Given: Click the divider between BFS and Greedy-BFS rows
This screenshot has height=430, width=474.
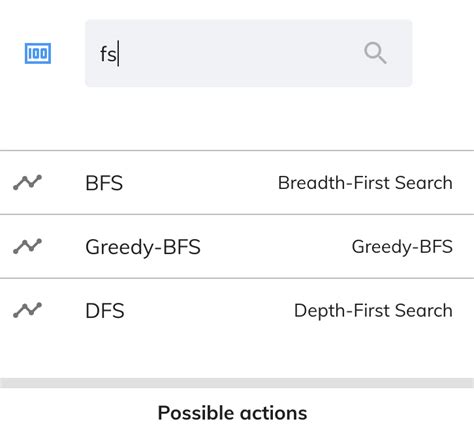Looking at the screenshot, I should tap(237, 214).
